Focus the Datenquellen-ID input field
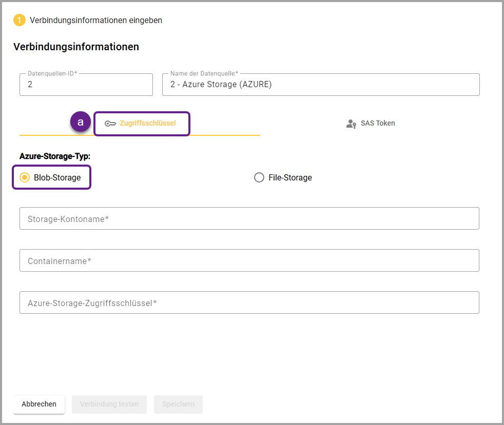The image size is (504, 425). click(86, 85)
